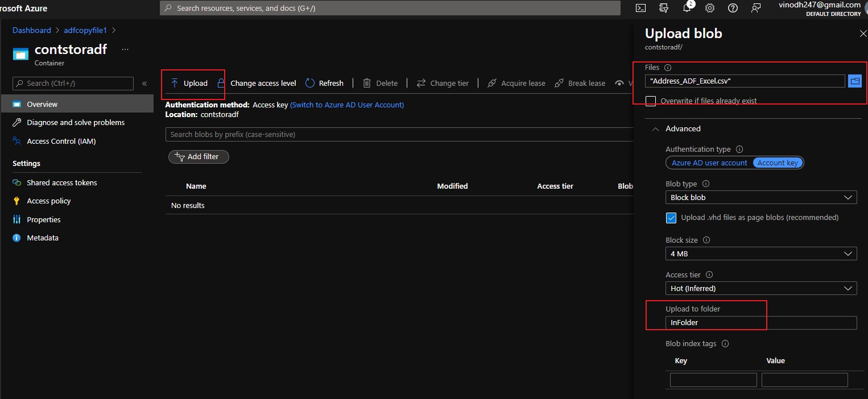The height and width of the screenshot is (399, 868).
Task: Click Change tier in toolbar
Action: point(443,84)
